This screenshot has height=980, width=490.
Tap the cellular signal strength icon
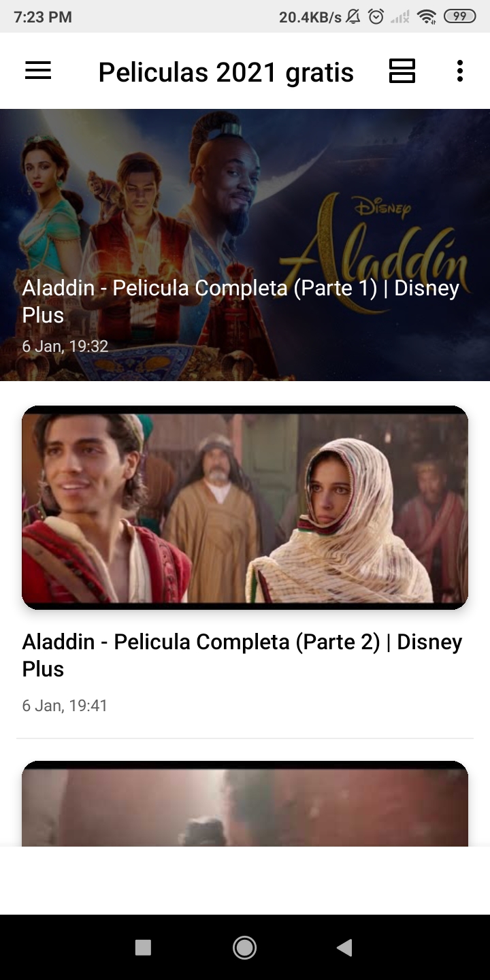coord(400,17)
